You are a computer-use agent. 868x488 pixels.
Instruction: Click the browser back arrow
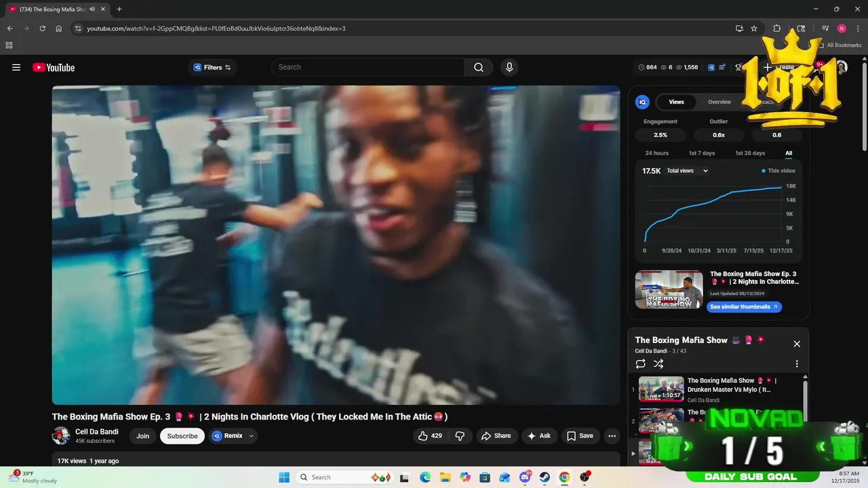pyautogui.click(x=10, y=28)
